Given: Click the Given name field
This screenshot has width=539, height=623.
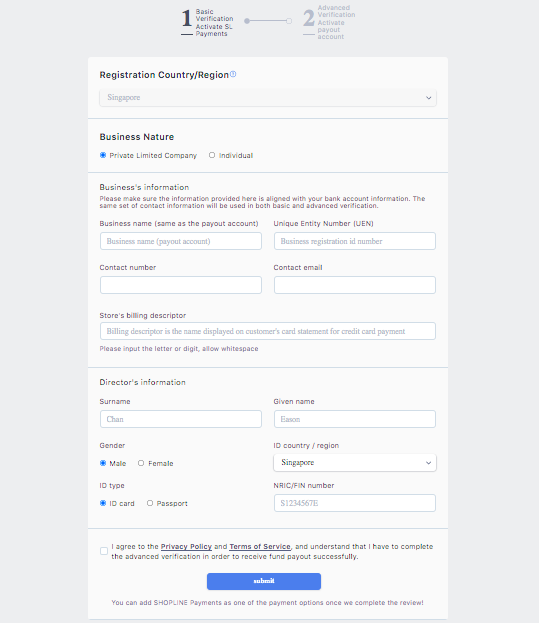Looking at the screenshot, I should (355, 419).
